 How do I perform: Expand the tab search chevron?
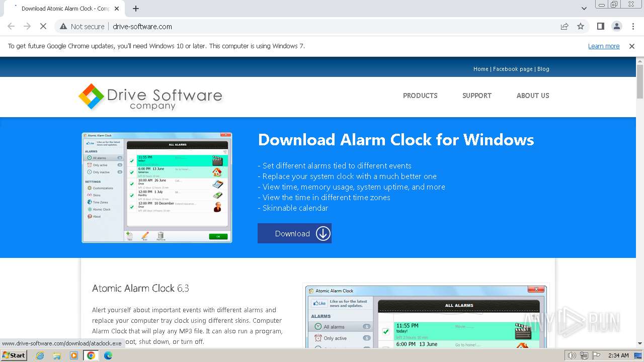tap(584, 9)
